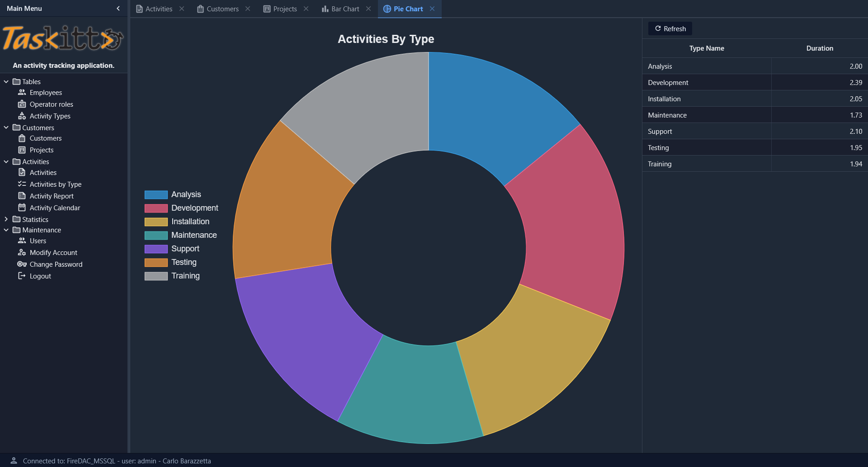
Task: Click the Activity Types icon
Action: pyautogui.click(x=22, y=116)
